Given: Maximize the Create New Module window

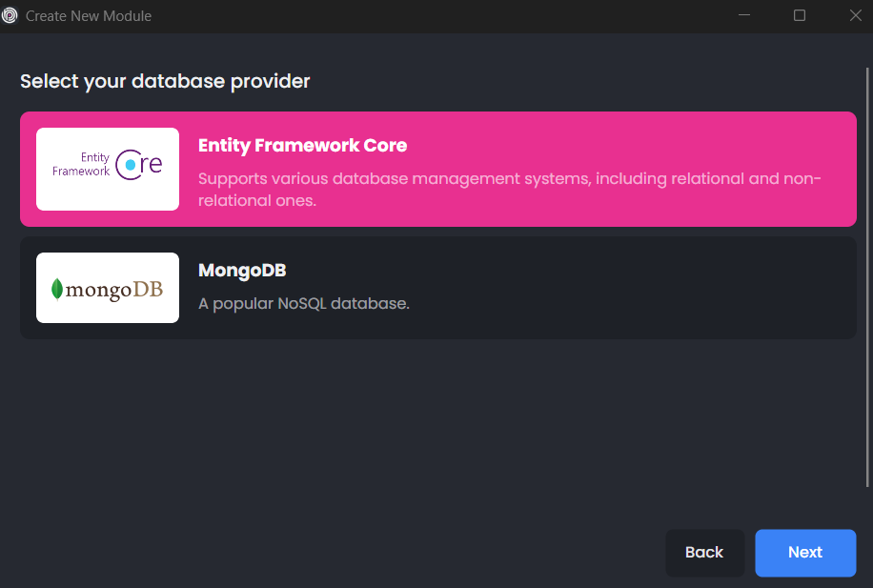Looking at the screenshot, I should (x=800, y=15).
